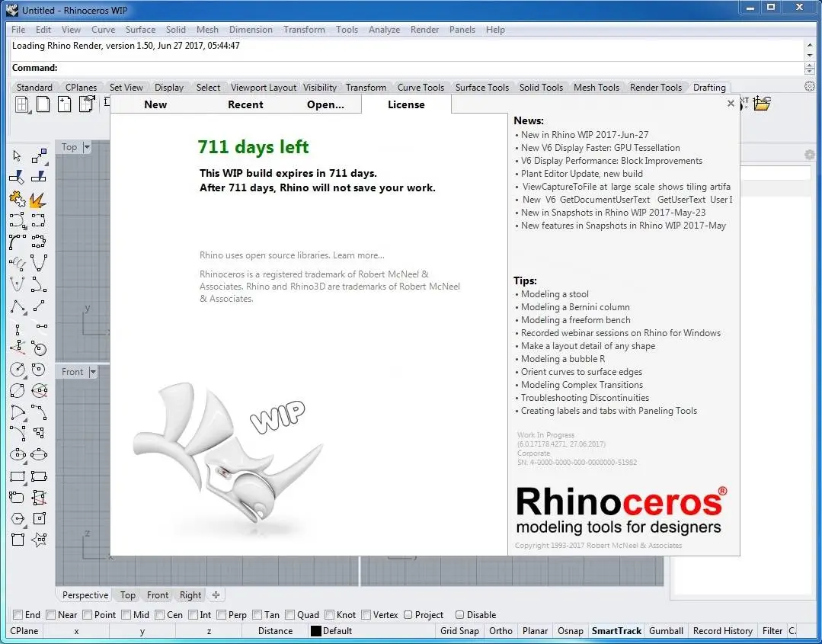Screen dimensions: 822x644
Task: Click the Filter status bar button
Action: [x=772, y=631]
